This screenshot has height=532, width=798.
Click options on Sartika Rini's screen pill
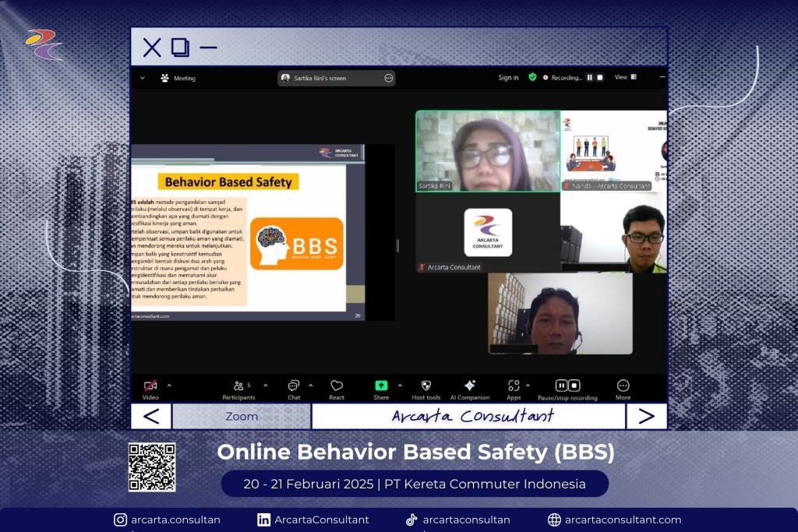(x=388, y=78)
